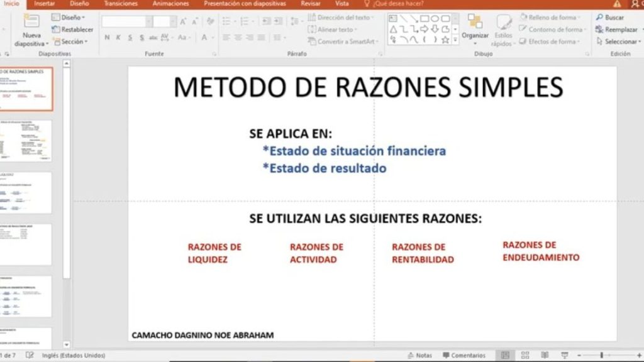Click the ¿Qué desea hacer? search box

point(399,4)
